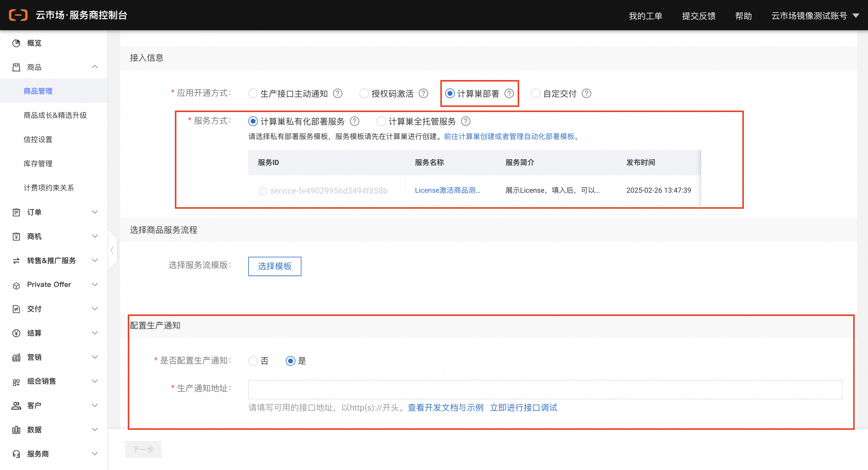Screen dimensions: 868x470
Task: Open 商品成长&精选升级 in the sidebar
Action: [55, 116]
